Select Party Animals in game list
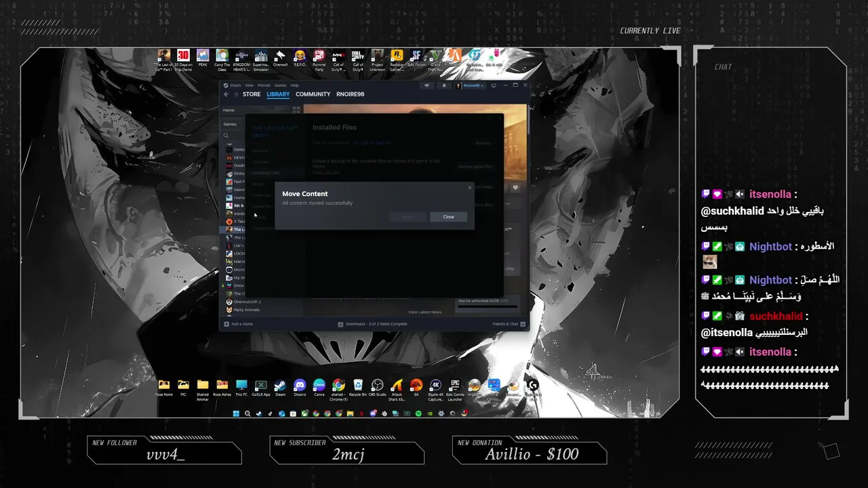 tap(246, 310)
